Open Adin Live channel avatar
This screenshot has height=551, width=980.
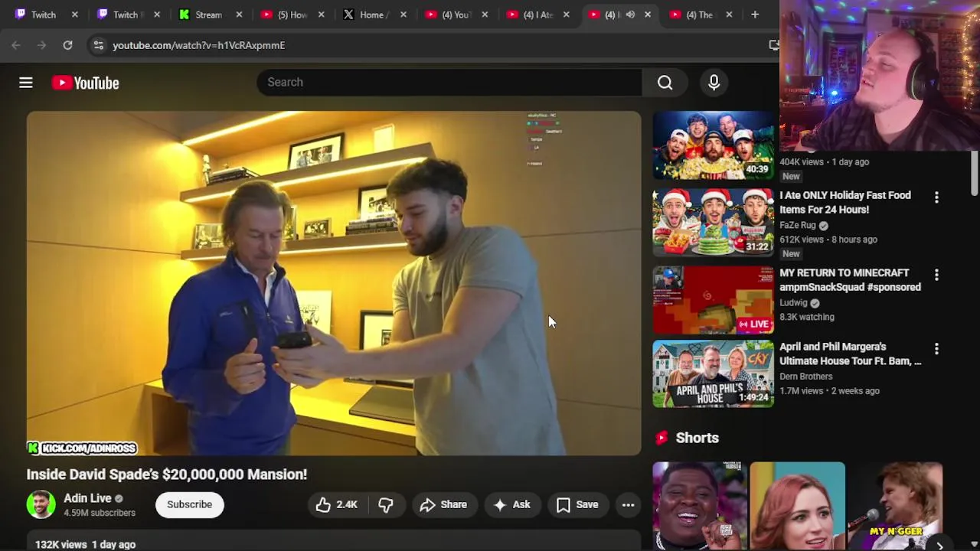point(41,504)
